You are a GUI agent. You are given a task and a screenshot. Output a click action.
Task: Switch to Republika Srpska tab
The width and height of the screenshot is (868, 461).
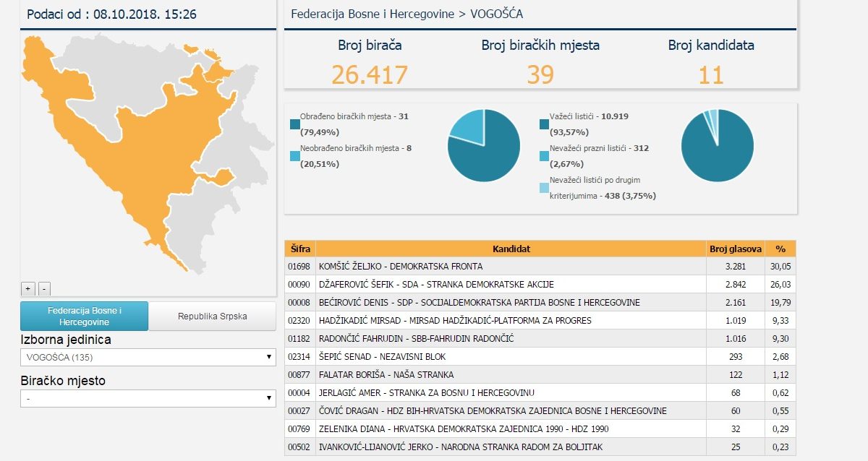pos(212,316)
